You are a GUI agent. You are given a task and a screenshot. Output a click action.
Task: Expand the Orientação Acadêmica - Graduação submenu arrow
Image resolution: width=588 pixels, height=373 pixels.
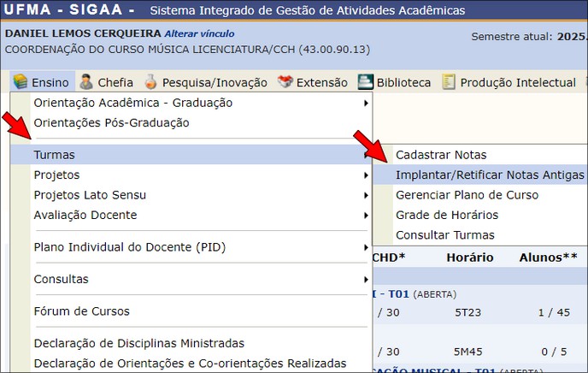click(366, 104)
